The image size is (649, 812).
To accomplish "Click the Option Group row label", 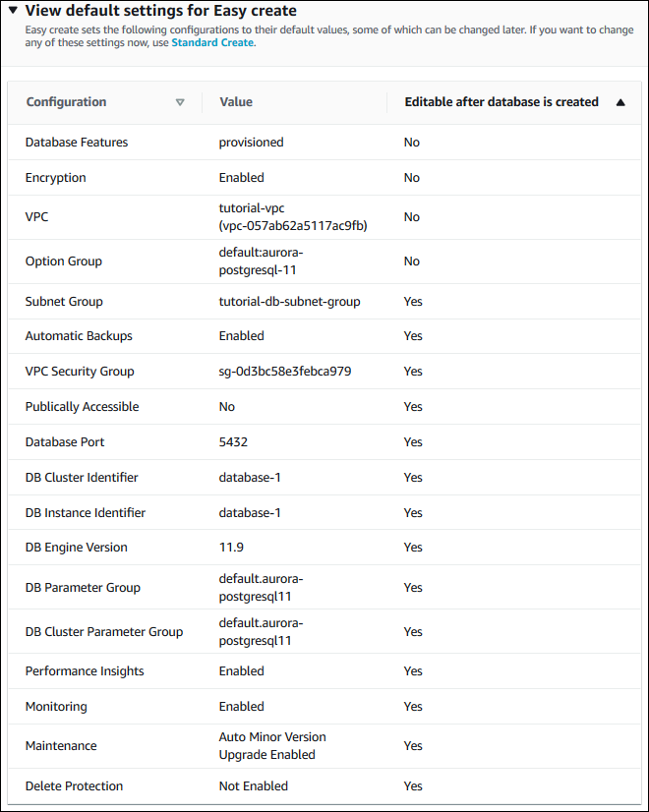I will pyautogui.click(x=64, y=261).
